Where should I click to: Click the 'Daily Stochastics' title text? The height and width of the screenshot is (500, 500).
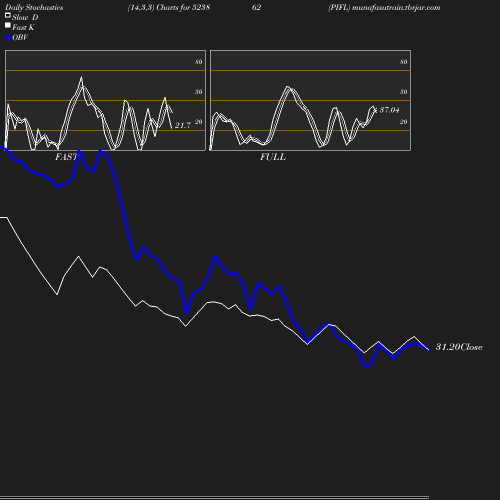[34, 8]
